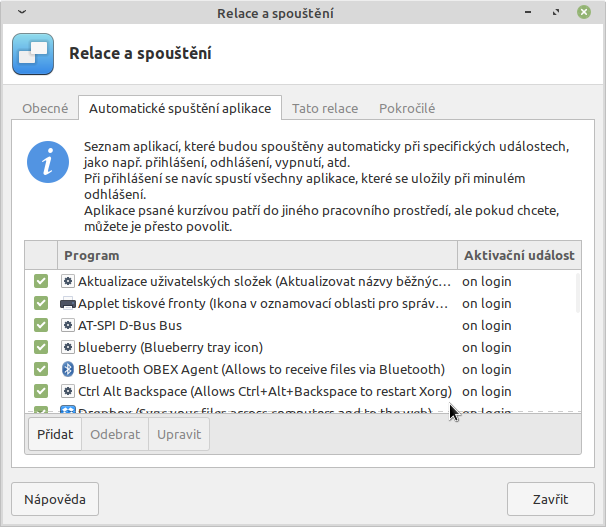This screenshot has width=606, height=527.
Task: Click the printer icon for Applet tiskové fronty
Action: click(68, 303)
